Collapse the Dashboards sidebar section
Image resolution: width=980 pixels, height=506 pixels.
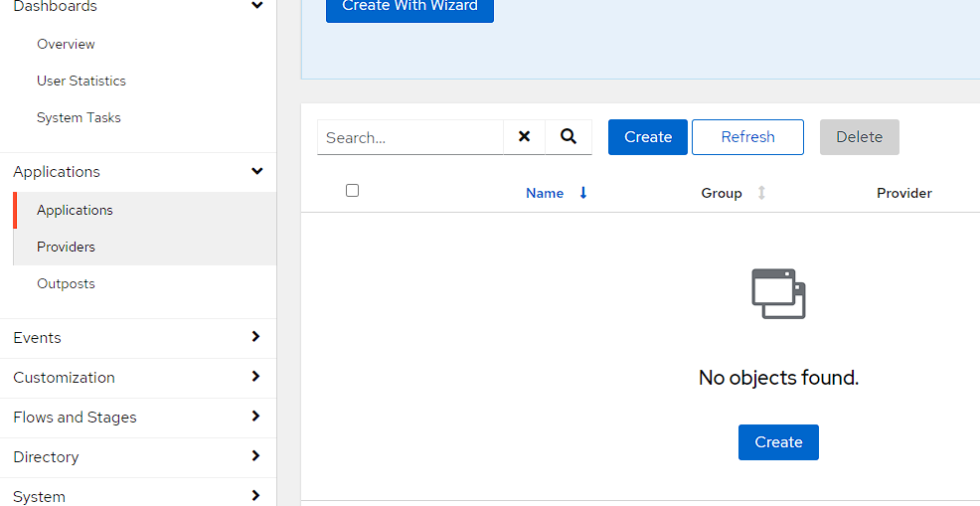click(x=256, y=6)
